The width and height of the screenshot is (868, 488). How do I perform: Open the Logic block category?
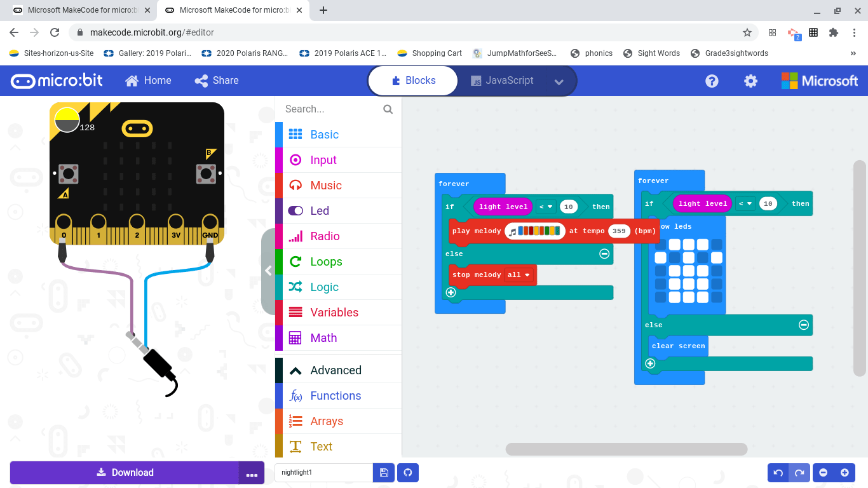[x=323, y=287]
